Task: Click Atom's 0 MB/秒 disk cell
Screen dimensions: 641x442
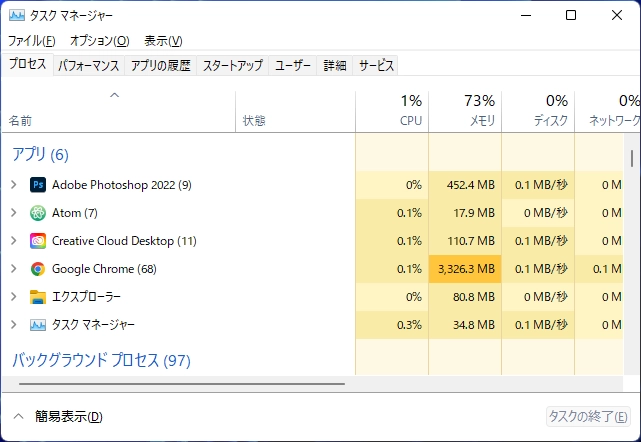Action: (x=538, y=213)
